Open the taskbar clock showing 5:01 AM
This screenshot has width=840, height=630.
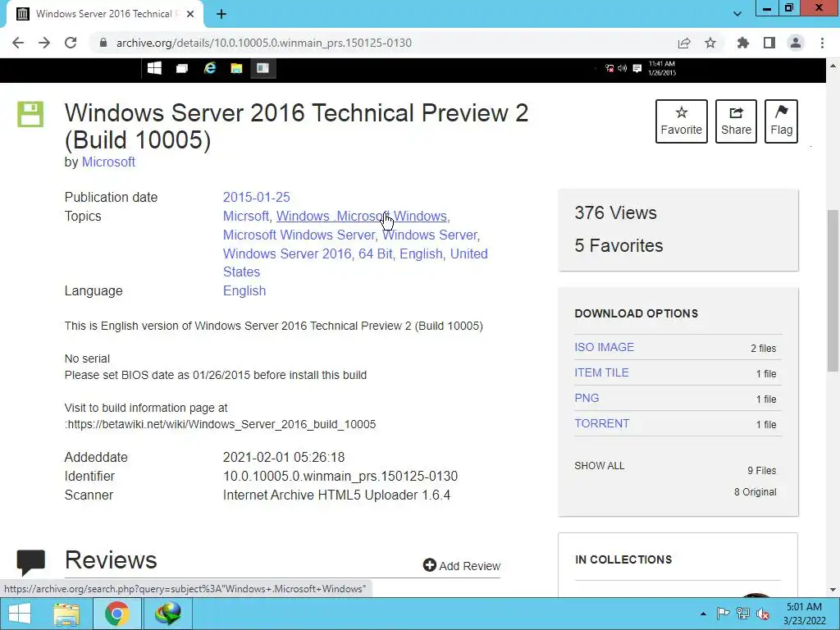click(804, 614)
